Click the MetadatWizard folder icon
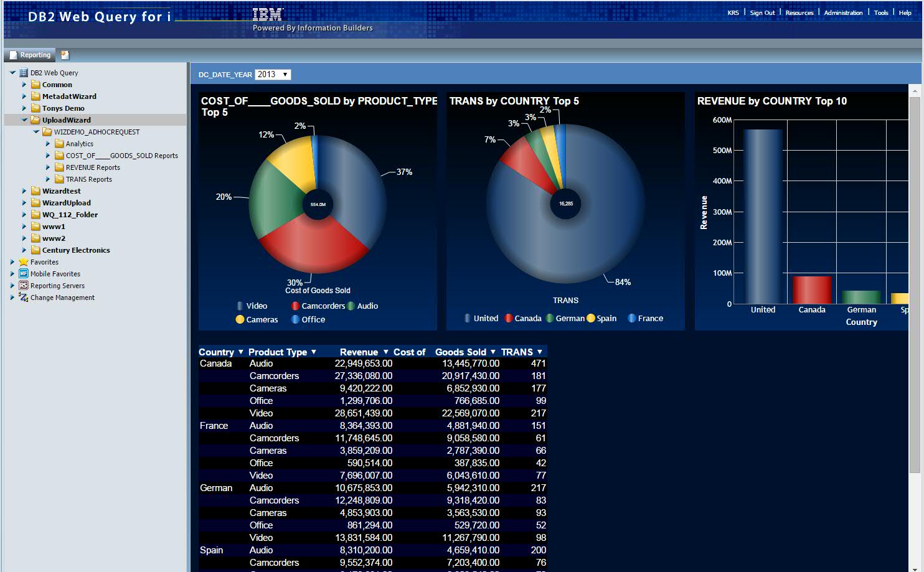The image size is (924, 572). (x=35, y=96)
